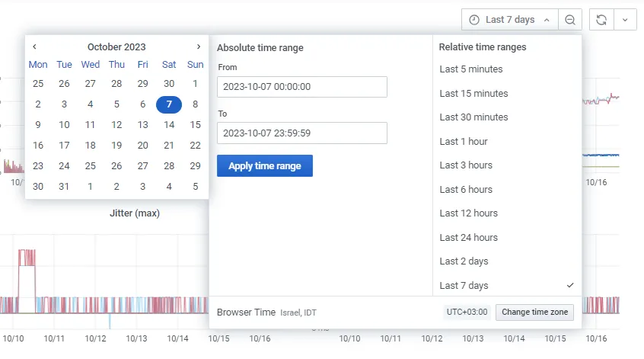Apply the selected time range

point(265,165)
